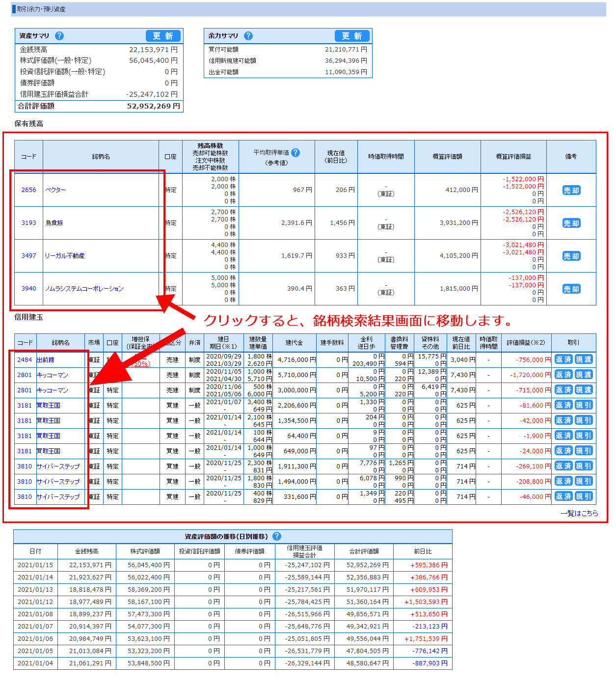Open help icon beside 平均取得単価 header
This screenshot has height=686, width=616.
click(x=295, y=153)
